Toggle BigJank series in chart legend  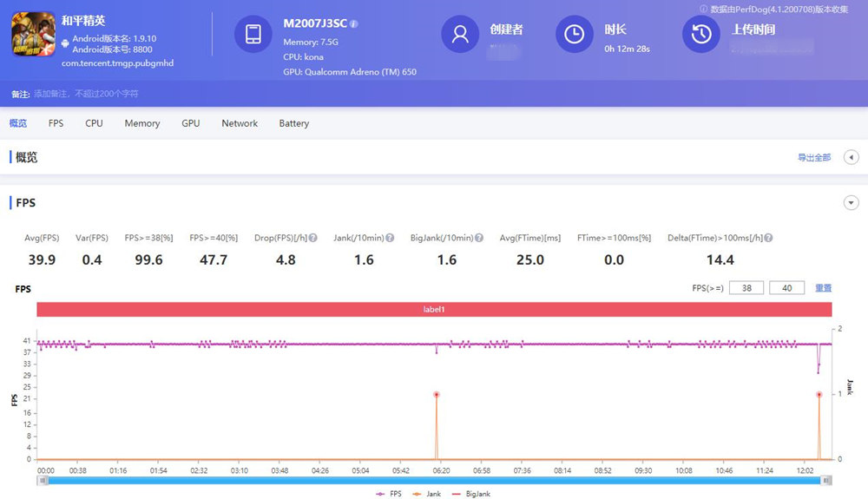[471, 494]
